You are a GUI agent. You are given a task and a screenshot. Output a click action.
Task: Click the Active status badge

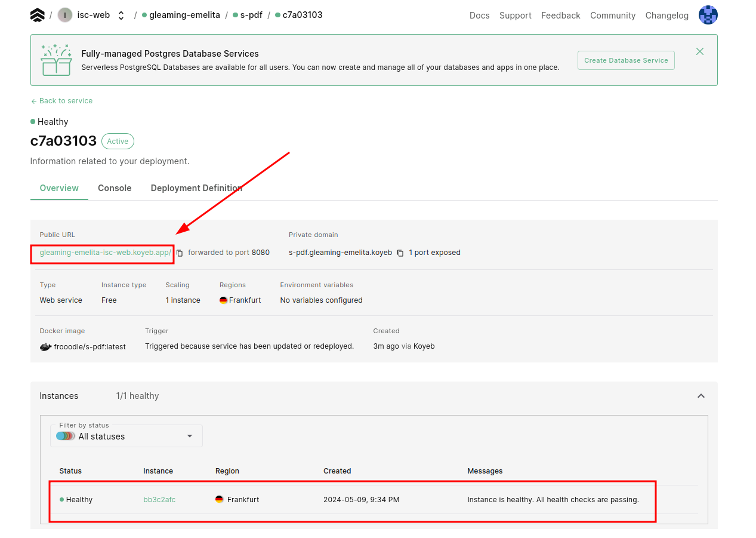coord(118,142)
